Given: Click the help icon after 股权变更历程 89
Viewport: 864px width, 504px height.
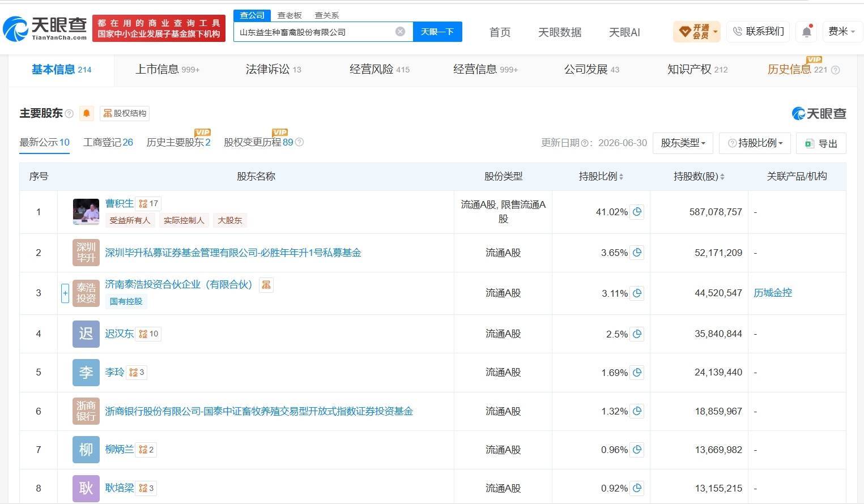Looking at the screenshot, I should click(x=300, y=142).
